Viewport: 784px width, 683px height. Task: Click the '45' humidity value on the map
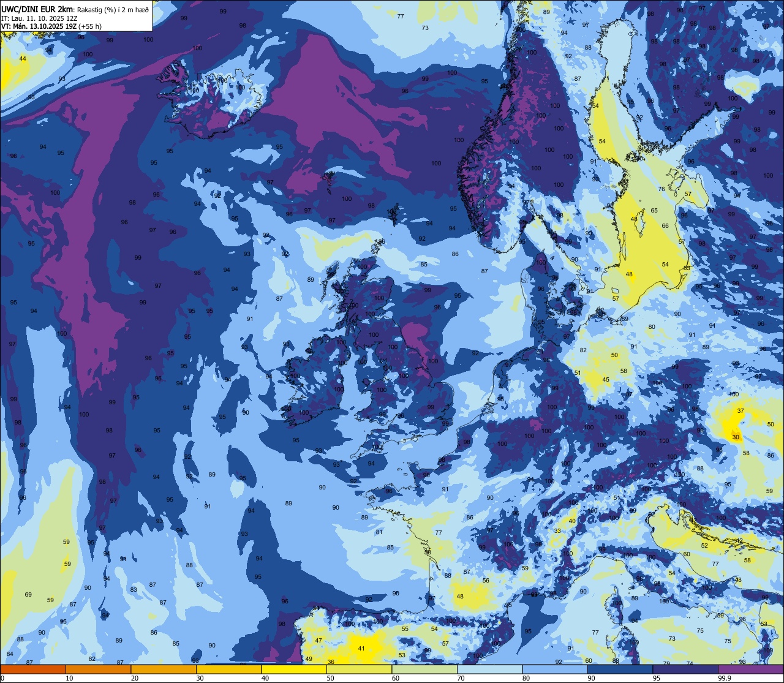pyautogui.click(x=606, y=379)
